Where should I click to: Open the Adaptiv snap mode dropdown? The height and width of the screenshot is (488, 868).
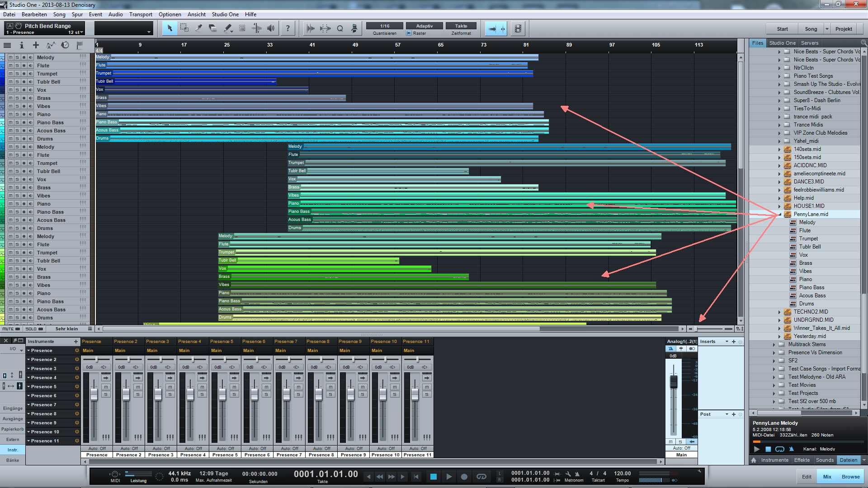tap(424, 26)
